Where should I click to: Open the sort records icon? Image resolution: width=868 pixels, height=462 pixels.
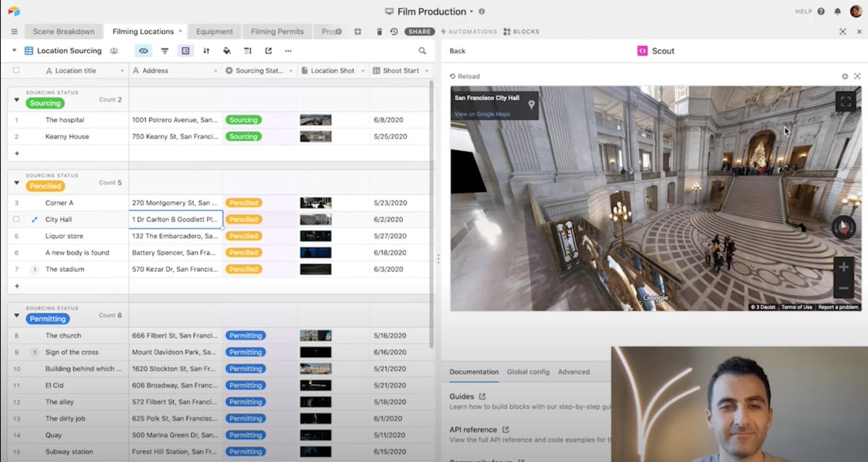point(206,51)
